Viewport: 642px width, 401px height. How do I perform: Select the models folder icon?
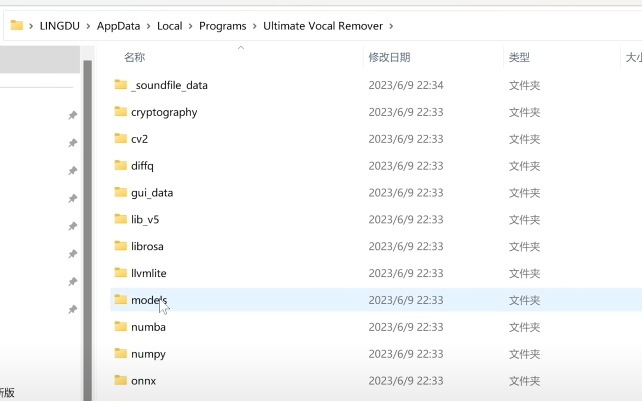[120, 299]
